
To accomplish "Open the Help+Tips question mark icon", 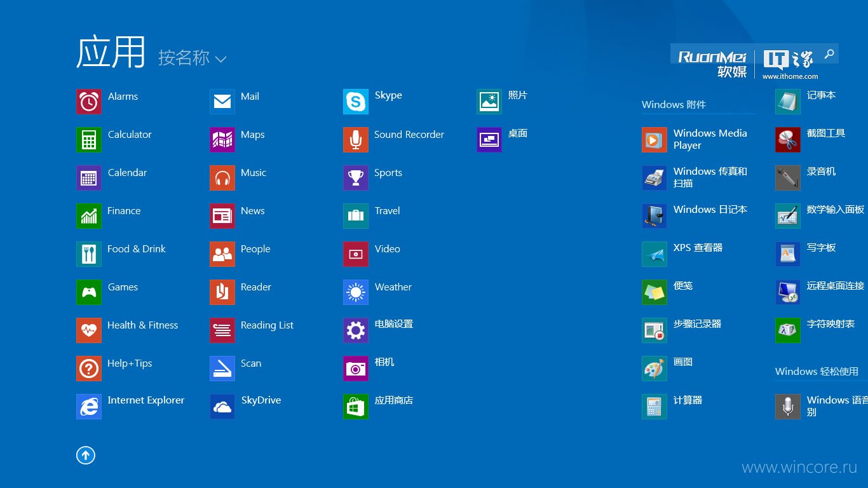I will point(89,369).
